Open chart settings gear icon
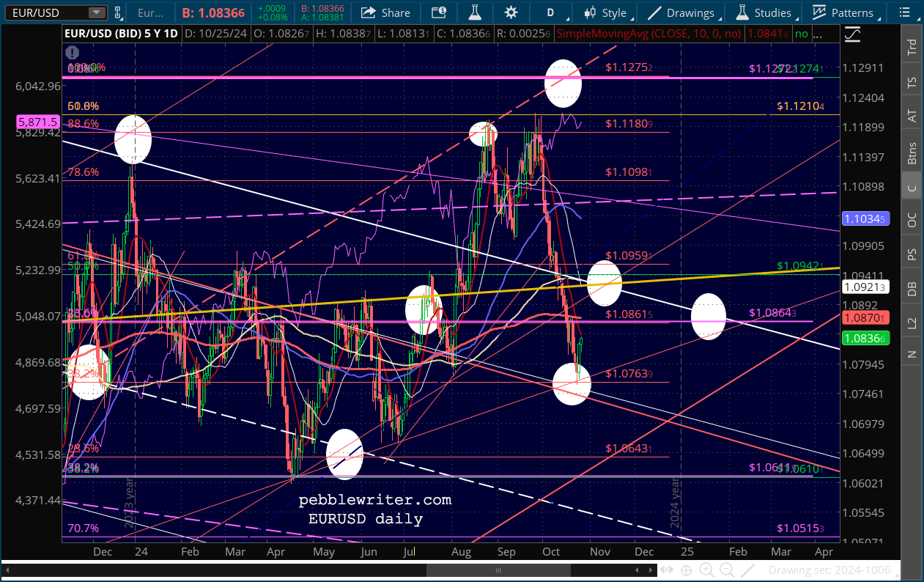Screen dimensions: 924x582 tap(511, 12)
